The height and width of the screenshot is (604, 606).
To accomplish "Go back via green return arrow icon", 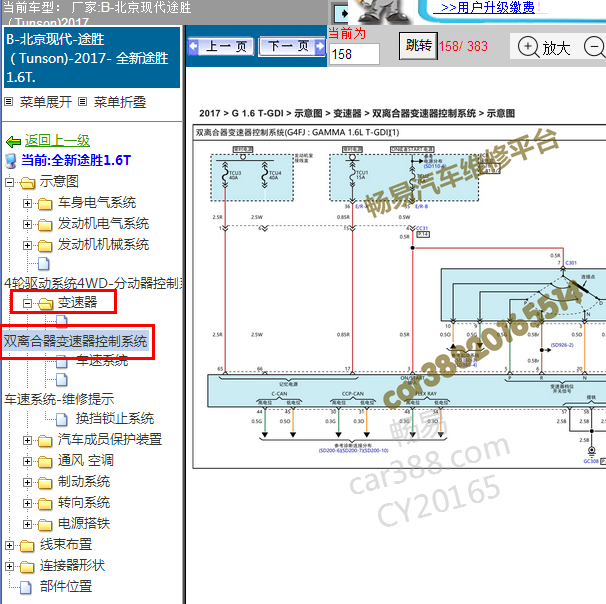I will pyautogui.click(x=14, y=141).
